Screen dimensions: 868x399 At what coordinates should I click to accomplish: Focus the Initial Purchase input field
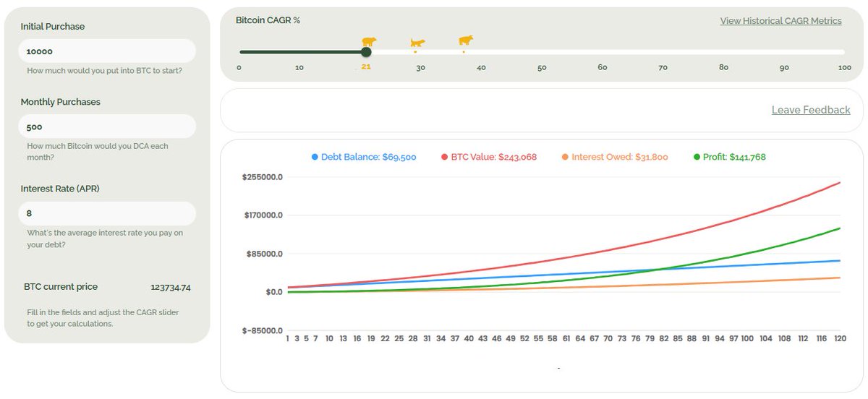(x=107, y=51)
